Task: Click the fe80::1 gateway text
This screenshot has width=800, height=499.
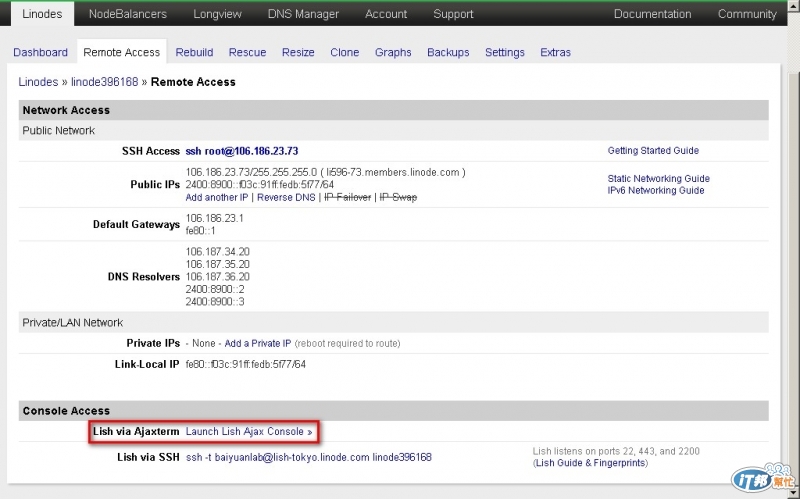Action: pyautogui.click(x=201, y=231)
